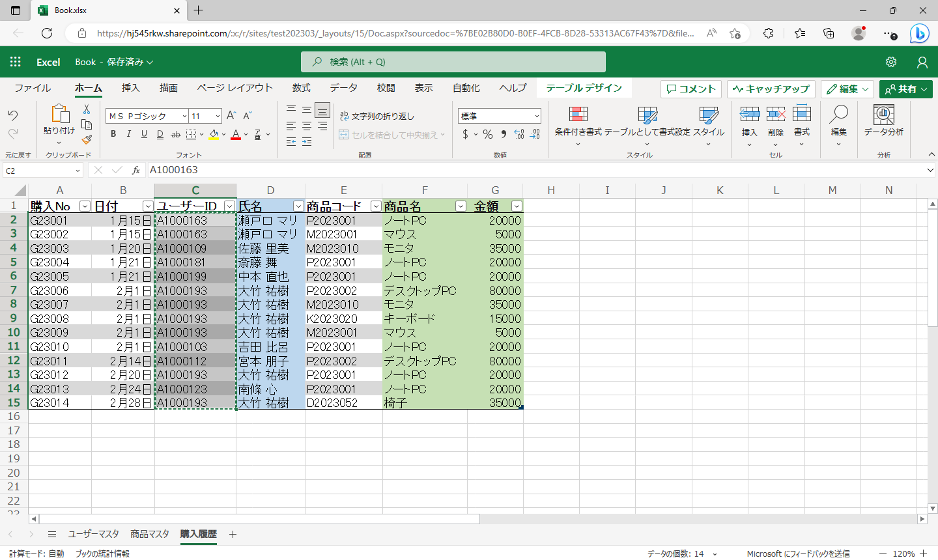The width and height of the screenshot is (938, 560).
Task: Expand the Name Box dropdown
Action: [x=78, y=171]
